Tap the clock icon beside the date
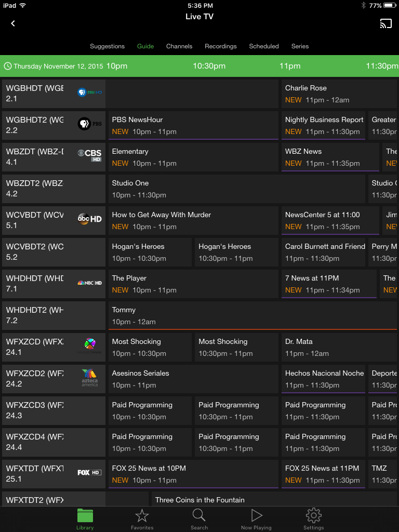Image resolution: width=399 pixels, height=532 pixels. tap(7, 66)
